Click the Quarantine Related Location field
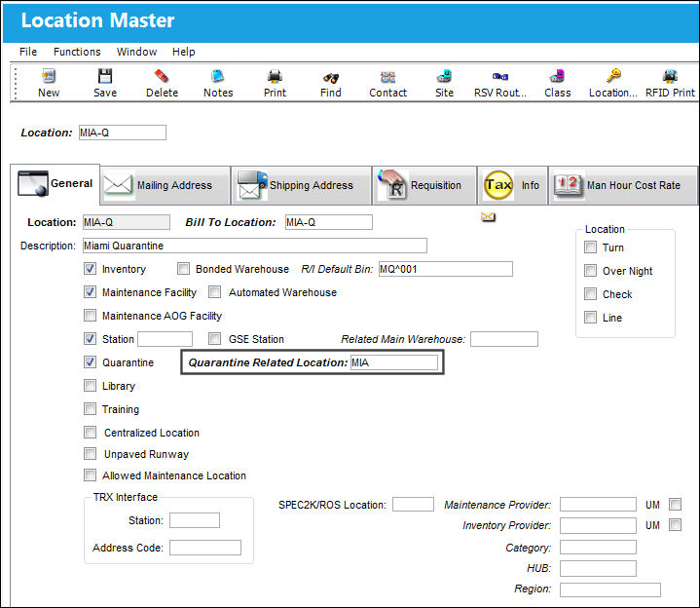This screenshot has width=700, height=608. pos(394,362)
